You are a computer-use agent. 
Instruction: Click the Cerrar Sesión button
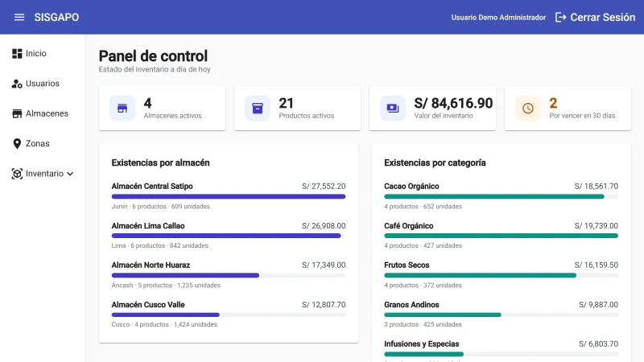(595, 17)
